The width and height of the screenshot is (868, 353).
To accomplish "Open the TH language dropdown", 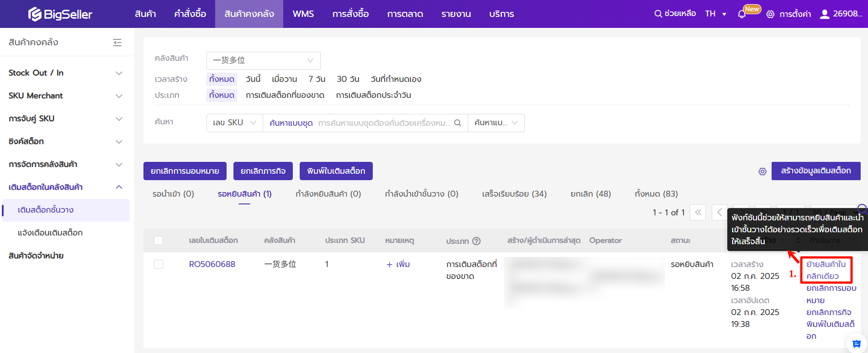I will tap(716, 14).
